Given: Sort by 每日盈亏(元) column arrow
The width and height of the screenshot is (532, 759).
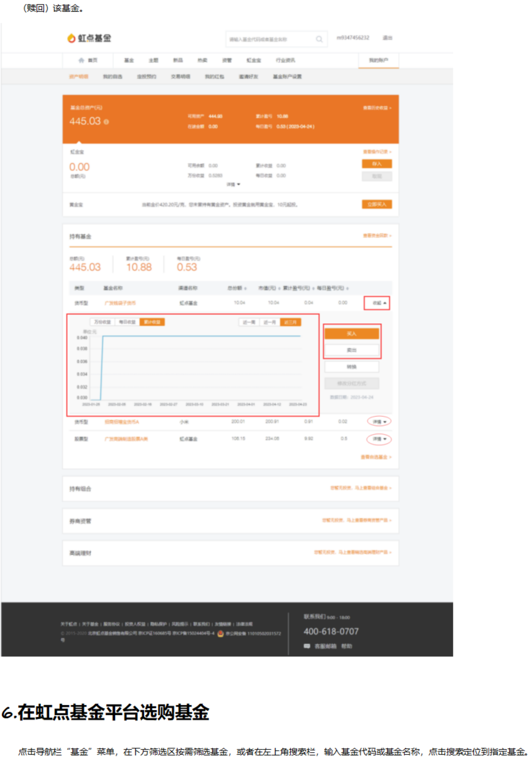Looking at the screenshot, I should [x=347, y=288].
